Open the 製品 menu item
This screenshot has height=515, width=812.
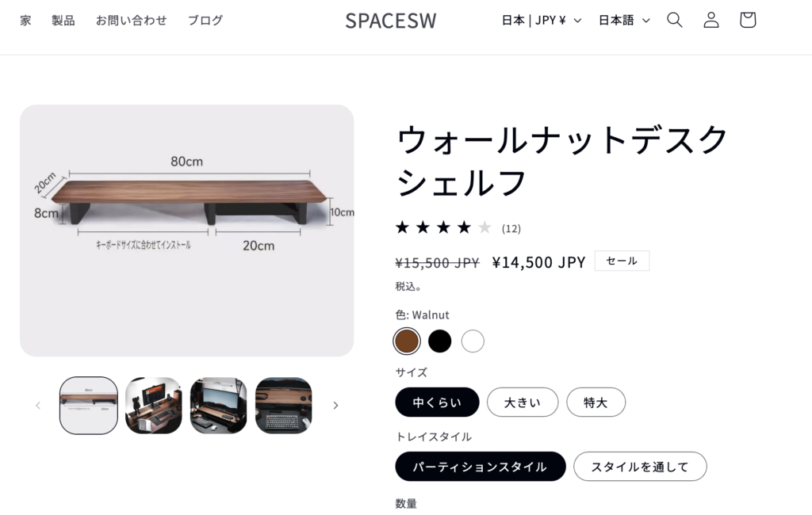point(63,20)
